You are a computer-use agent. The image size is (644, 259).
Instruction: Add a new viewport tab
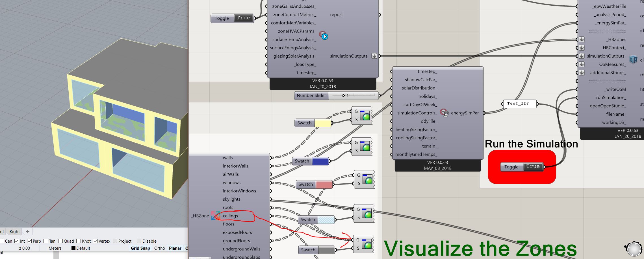pos(28,232)
